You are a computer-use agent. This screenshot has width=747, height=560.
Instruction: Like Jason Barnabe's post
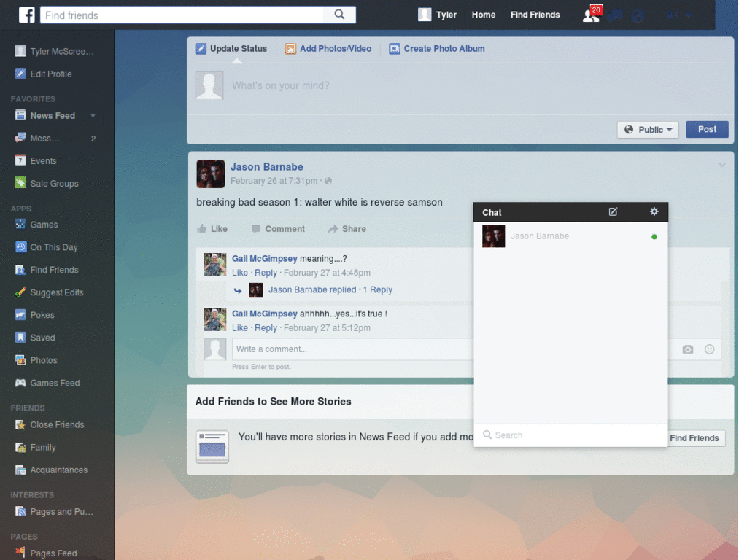tap(212, 228)
